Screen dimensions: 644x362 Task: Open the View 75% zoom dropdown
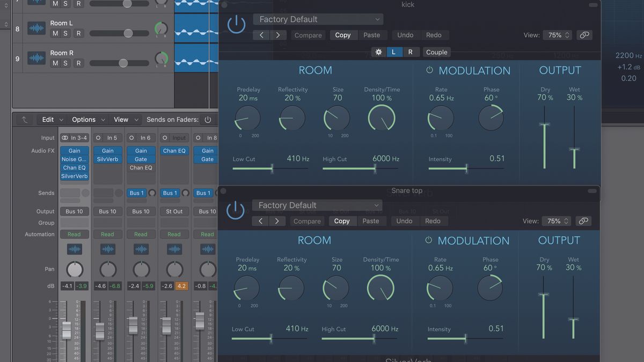(557, 35)
